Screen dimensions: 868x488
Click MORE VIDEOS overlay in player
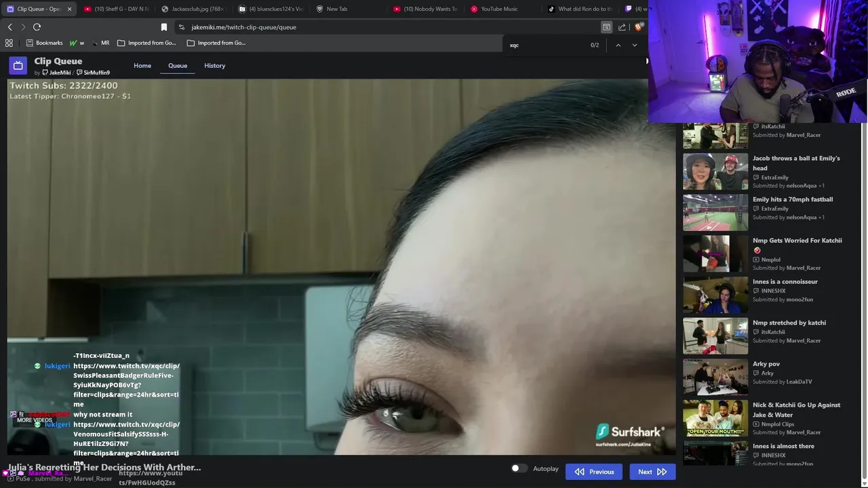(x=35, y=420)
